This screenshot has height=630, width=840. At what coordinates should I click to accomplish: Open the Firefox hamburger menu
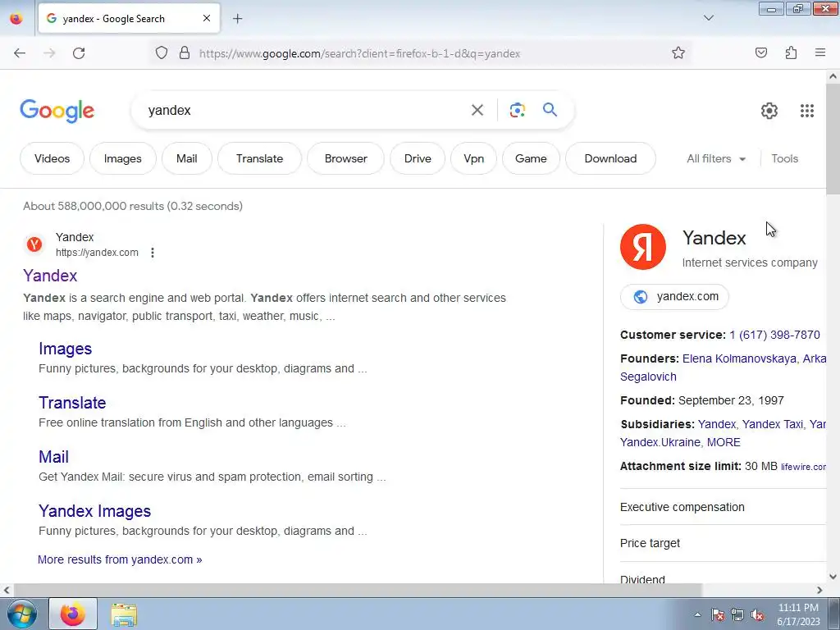click(x=820, y=53)
